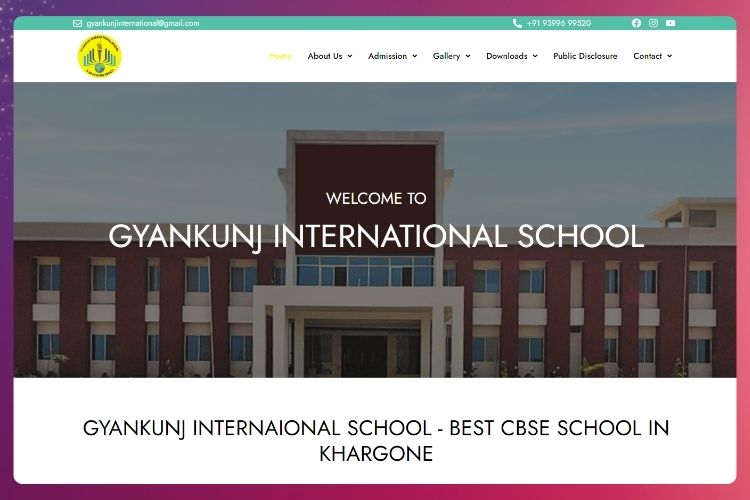This screenshot has width=750, height=500.
Task: Click the phone handset icon
Action: 517,23
